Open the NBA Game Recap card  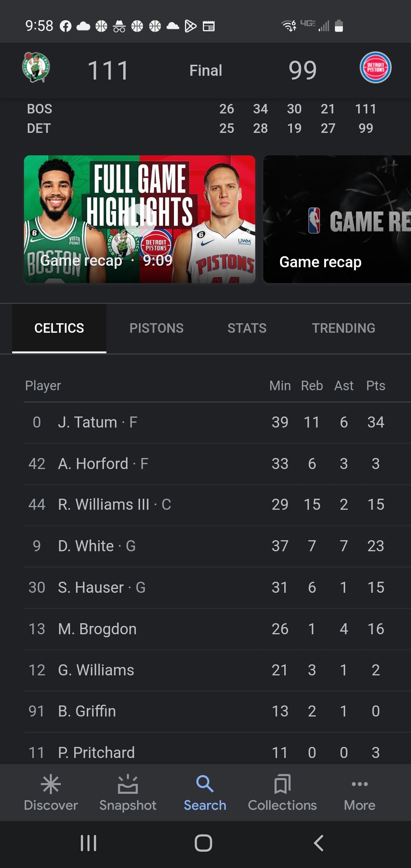coord(337,219)
